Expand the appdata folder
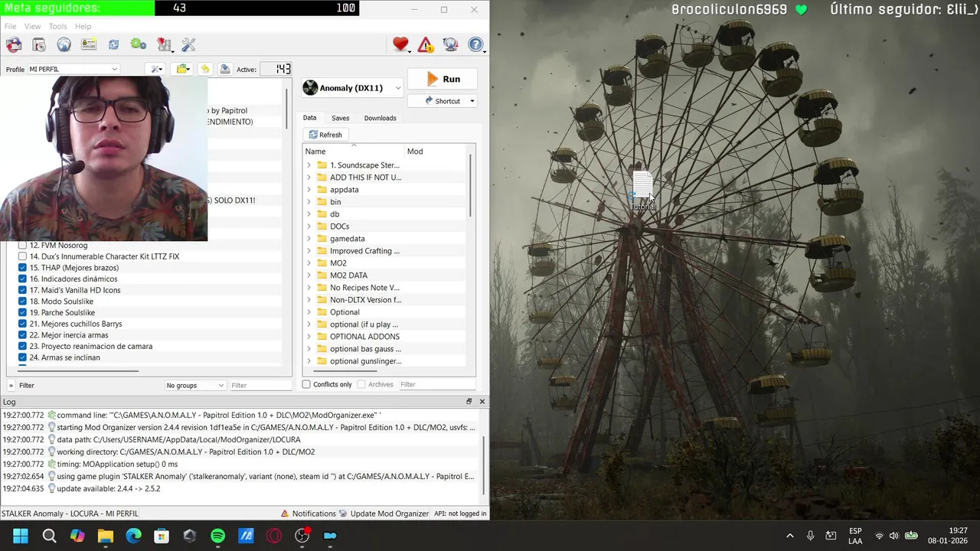Screen dimensions: 980x551 coord(309,190)
